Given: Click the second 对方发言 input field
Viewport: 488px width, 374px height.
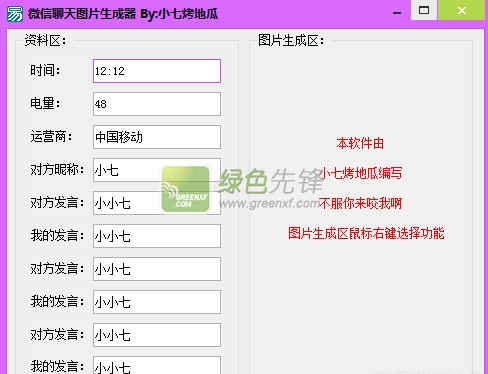Looking at the screenshot, I should (x=157, y=269).
